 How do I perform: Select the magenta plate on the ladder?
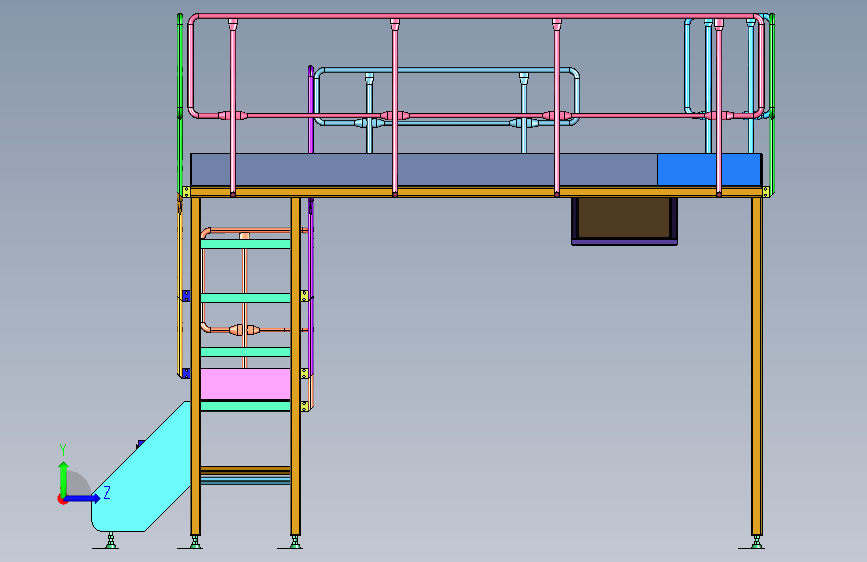coord(245,384)
